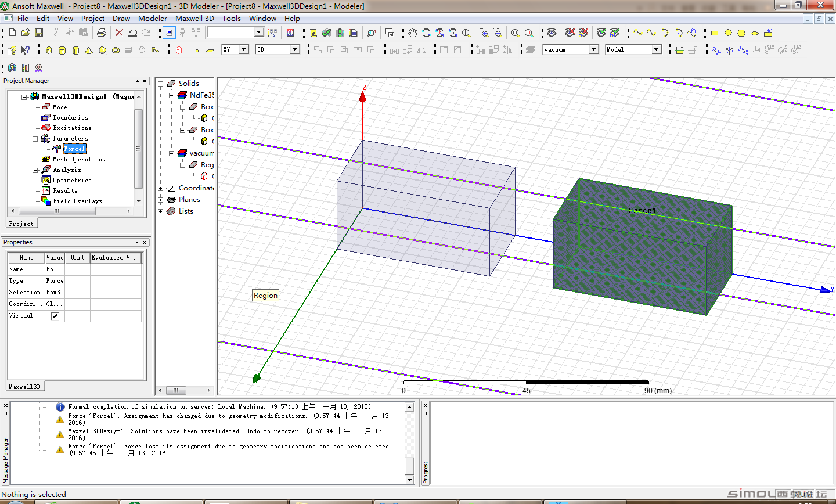Open the XY drawing plane dropdown

(x=244, y=49)
